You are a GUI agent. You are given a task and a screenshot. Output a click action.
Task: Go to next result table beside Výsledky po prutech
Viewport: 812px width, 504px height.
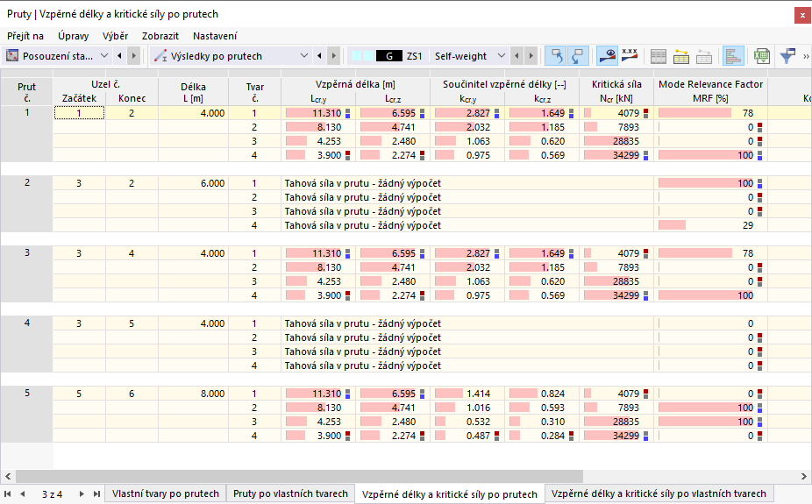[x=333, y=56]
